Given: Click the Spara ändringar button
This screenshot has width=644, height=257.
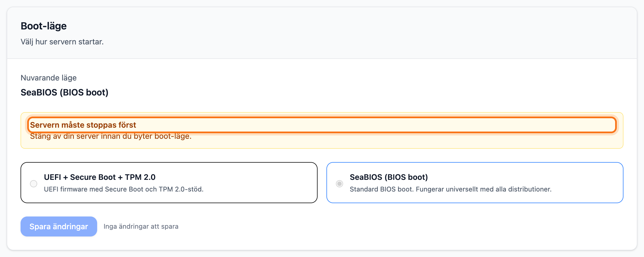Looking at the screenshot, I should [59, 226].
